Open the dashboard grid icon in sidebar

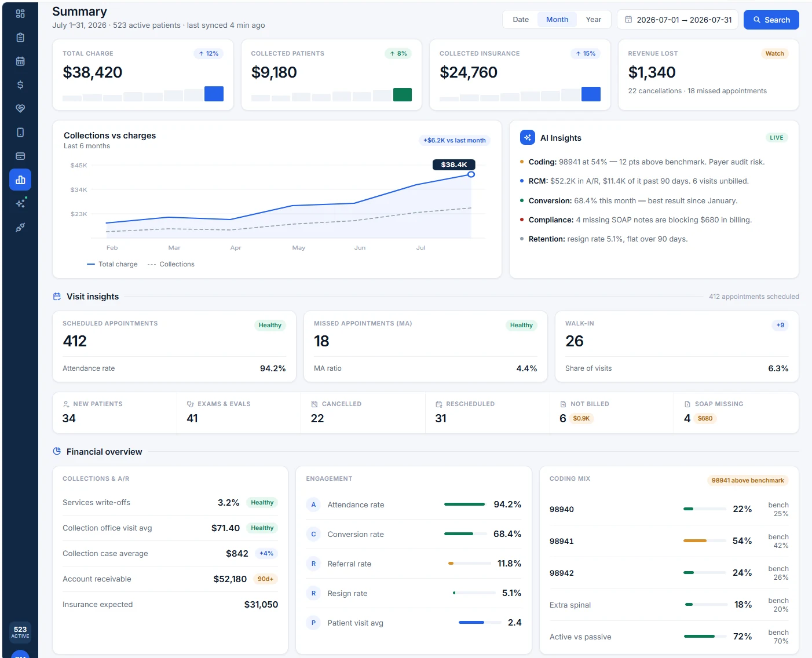20,13
